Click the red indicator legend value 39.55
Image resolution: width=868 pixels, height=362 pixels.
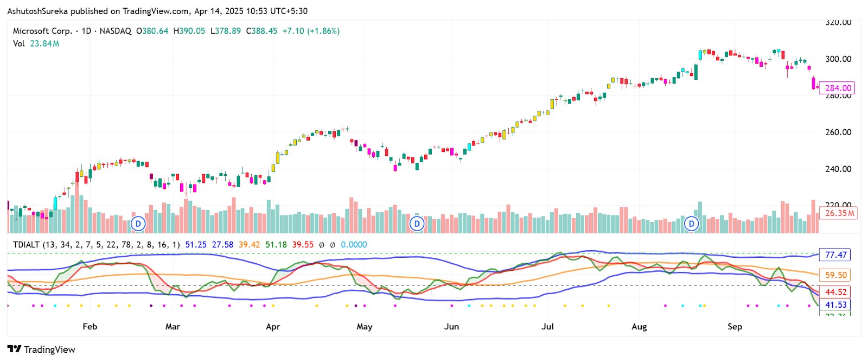coord(303,245)
